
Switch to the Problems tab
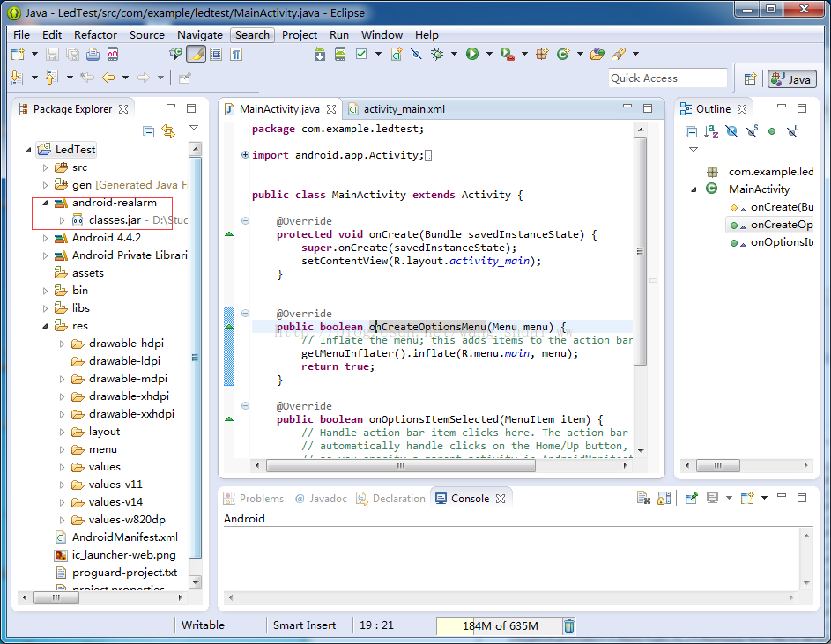254,499
